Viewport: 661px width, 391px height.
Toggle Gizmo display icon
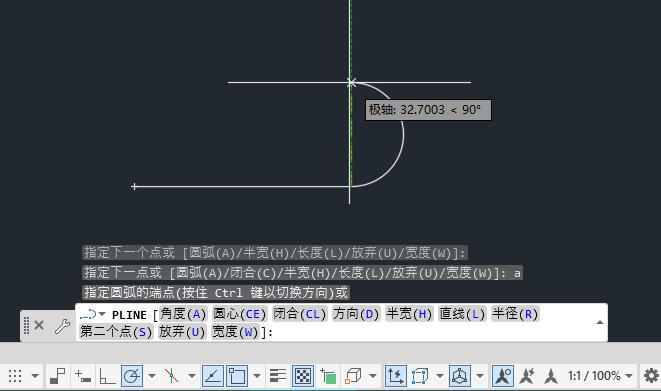pyautogui.click(x=460, y=376)
